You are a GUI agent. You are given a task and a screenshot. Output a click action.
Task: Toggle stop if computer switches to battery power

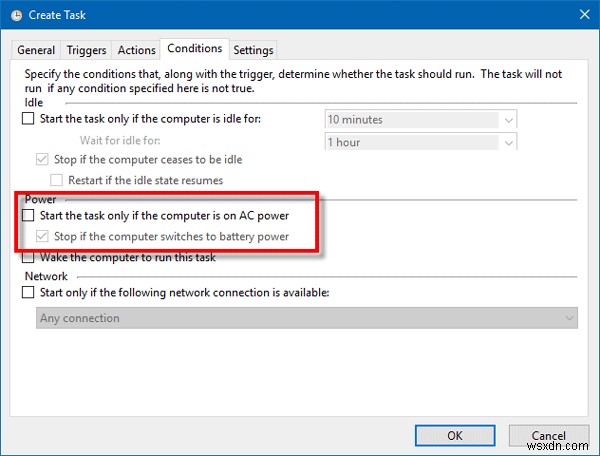tap(42, 236)
